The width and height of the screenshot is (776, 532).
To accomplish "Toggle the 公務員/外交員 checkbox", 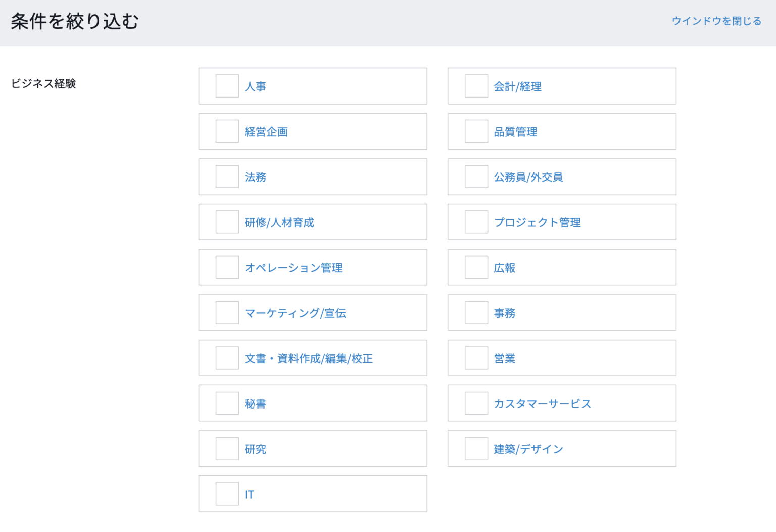I will tap(476, 177).
